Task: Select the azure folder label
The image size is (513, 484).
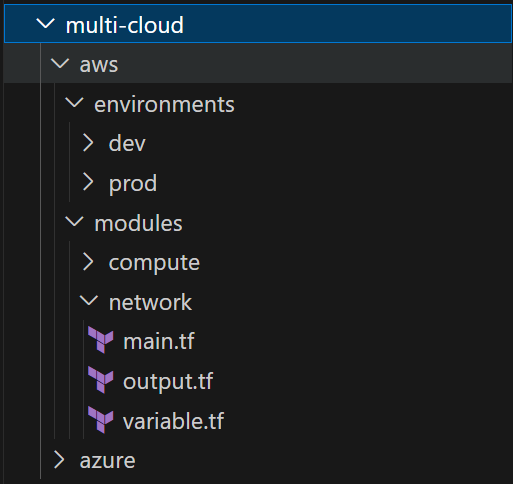Action: (x=107, y=461)
